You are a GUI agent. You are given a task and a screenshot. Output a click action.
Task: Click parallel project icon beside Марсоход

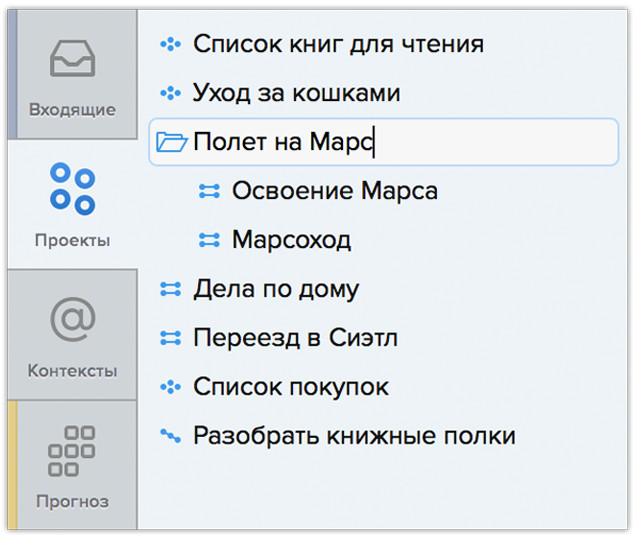coord(209,240)
